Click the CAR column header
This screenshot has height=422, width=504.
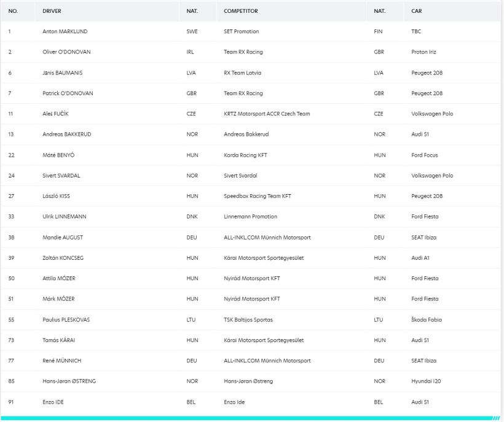click(416, 11)
